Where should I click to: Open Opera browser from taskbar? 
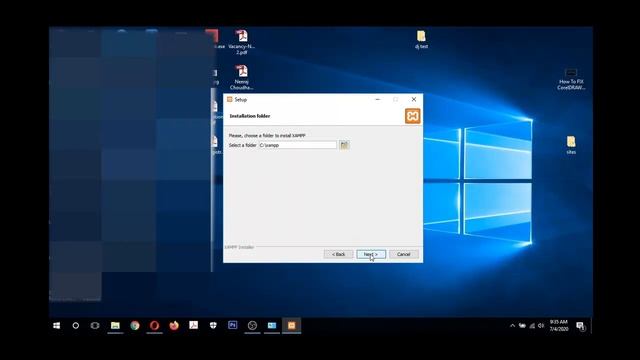tap(154, 325)
